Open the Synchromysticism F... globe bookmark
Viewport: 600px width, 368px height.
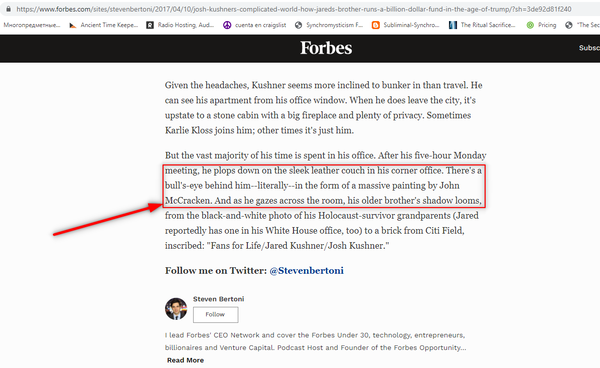[x=298, y=25]
